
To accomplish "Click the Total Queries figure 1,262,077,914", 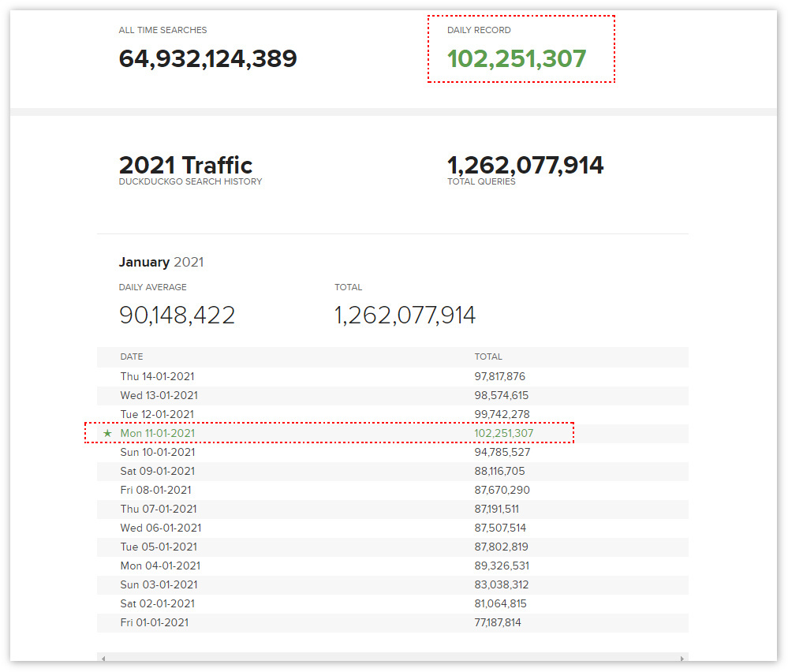I will [x=525, y=166].
